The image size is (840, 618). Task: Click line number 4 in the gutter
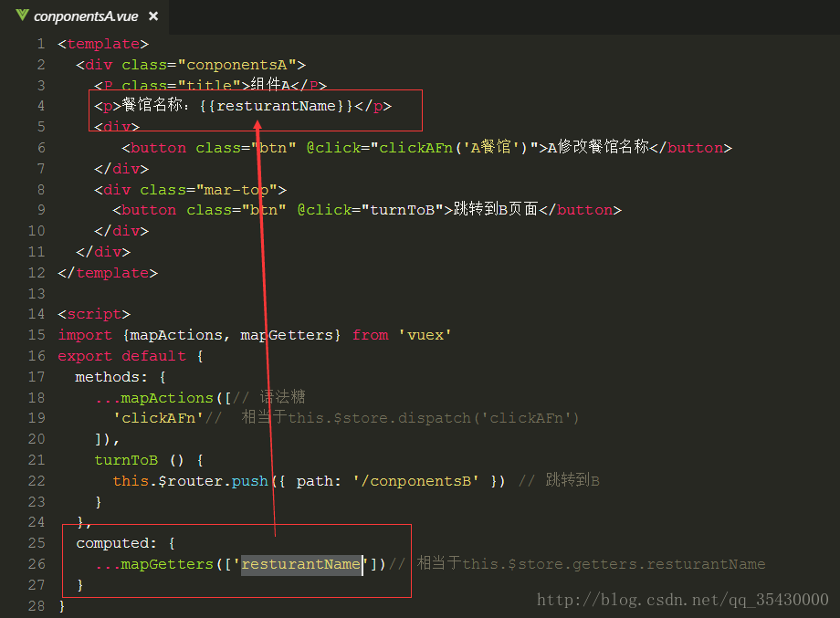pyautogui.click(x=41, y=106)
